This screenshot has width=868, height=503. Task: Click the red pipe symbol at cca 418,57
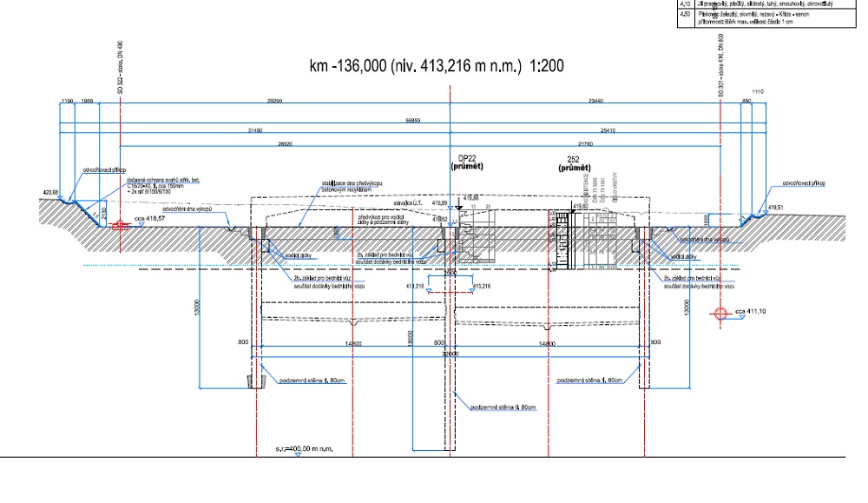119,225
